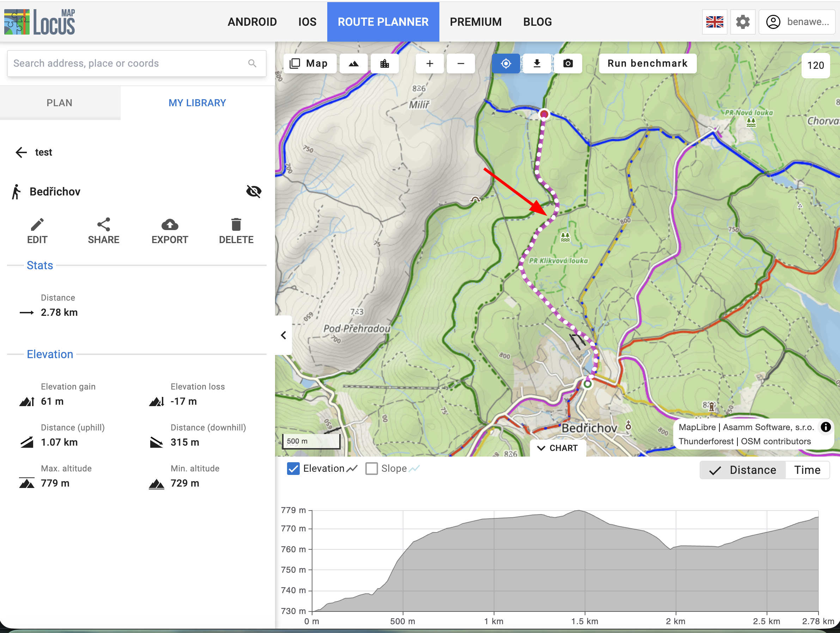Viewport: 840px width, 633px height.
Task: Zoom out the map
Action: (x=461, y=64)
